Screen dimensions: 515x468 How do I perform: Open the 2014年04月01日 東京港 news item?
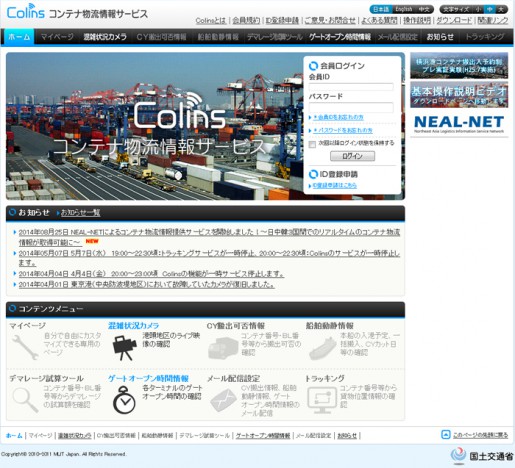pyautogui.click(x=147, y=284)
